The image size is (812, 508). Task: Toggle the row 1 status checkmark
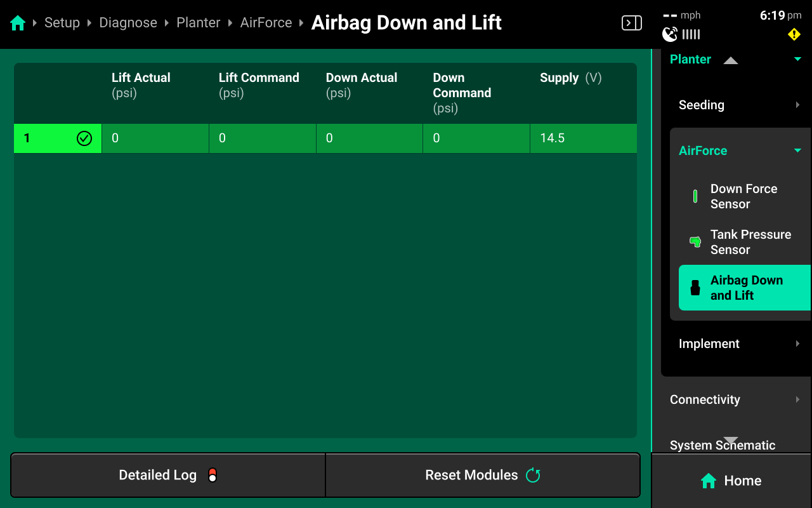[84, 138]
